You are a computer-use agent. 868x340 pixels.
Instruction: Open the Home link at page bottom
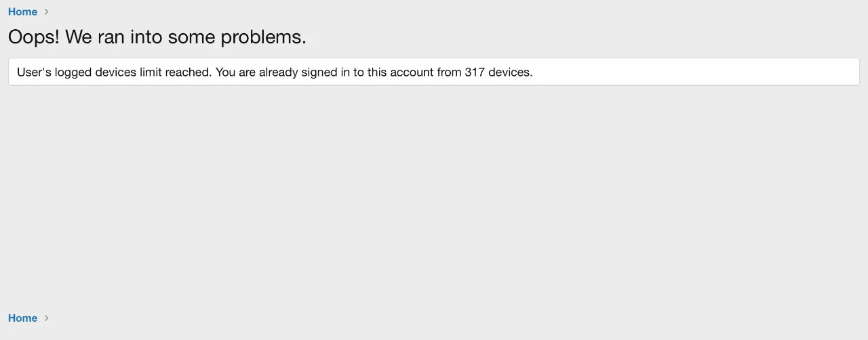22,318
